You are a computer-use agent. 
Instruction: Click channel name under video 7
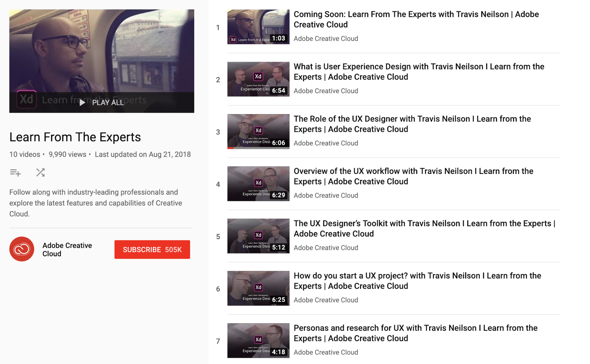(326, 352)
